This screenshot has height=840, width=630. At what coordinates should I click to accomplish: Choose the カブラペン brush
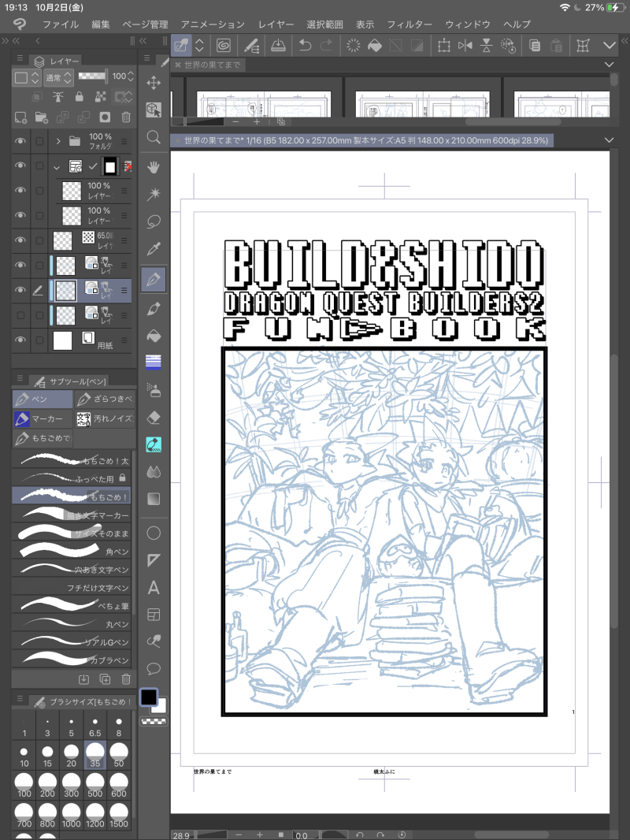[71, 660]
